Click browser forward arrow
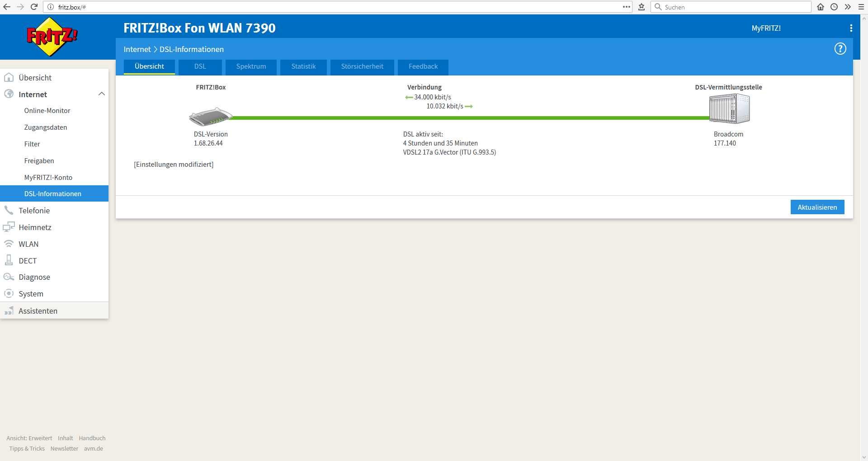Screen dimensions: 868x461 pos(20,7)
